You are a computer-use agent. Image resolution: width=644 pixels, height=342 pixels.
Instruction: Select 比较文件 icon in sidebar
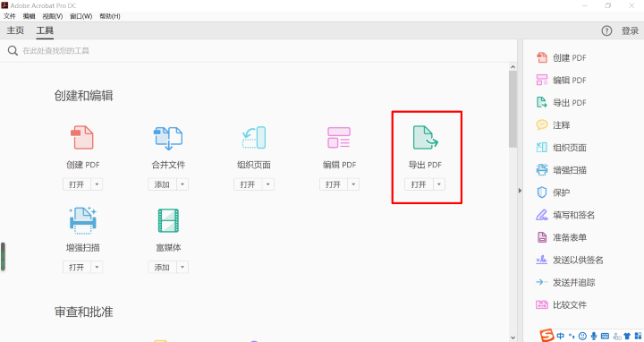click(x=542, y=304)
